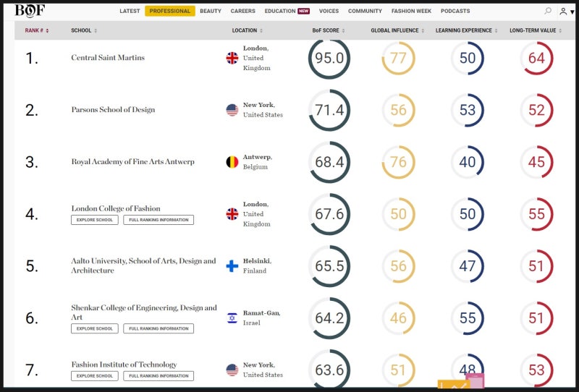Click Shenkar global influence 46 ring
This screenshot has height=392, width=579.
pos(399,318)
